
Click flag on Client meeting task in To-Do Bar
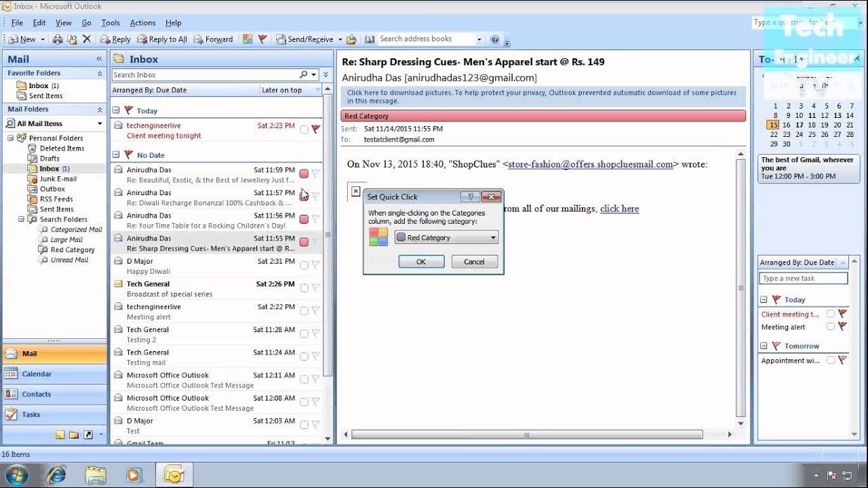842,314
